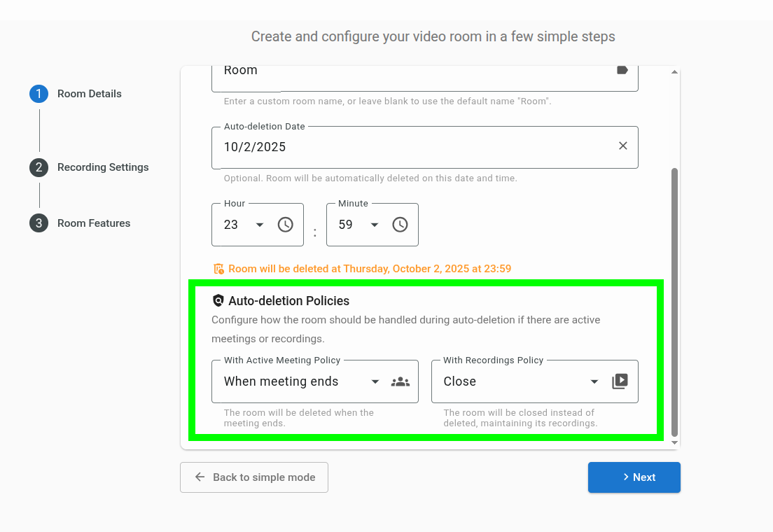Expand the With Recordings Policy dropdown

click(594, 381)
